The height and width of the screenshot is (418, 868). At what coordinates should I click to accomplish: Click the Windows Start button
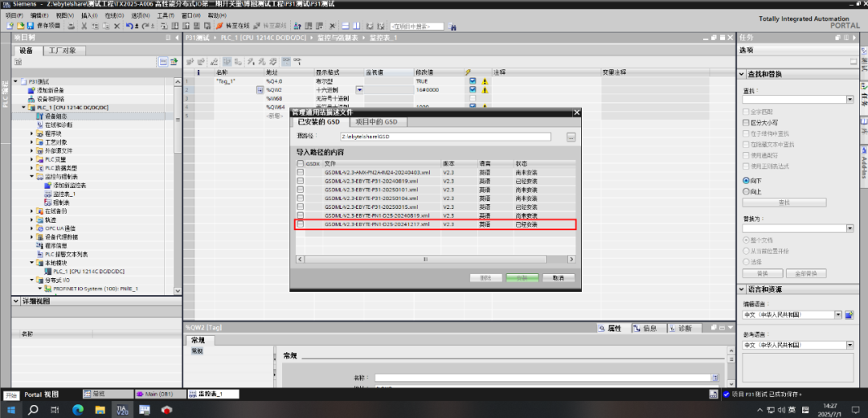coord(11,410)
